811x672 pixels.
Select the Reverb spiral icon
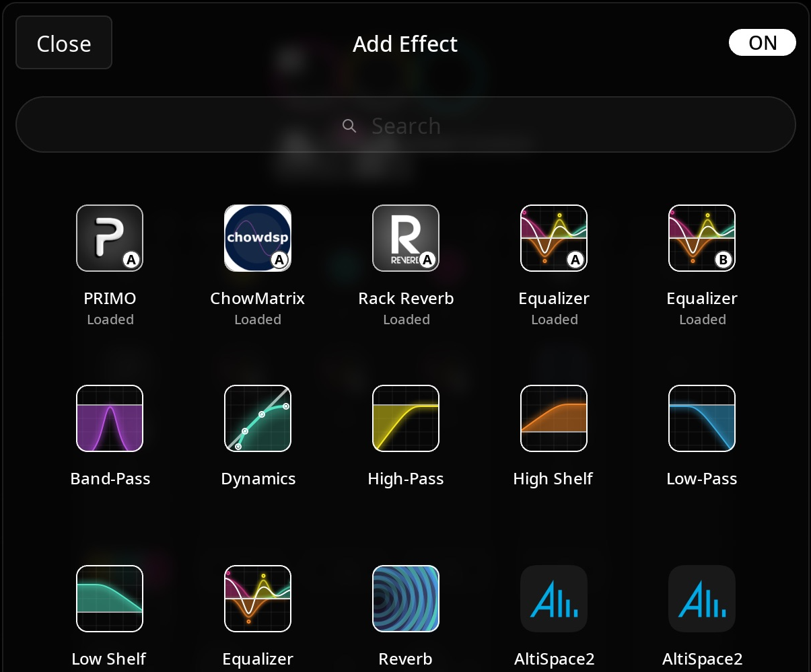tap(406, 598)
